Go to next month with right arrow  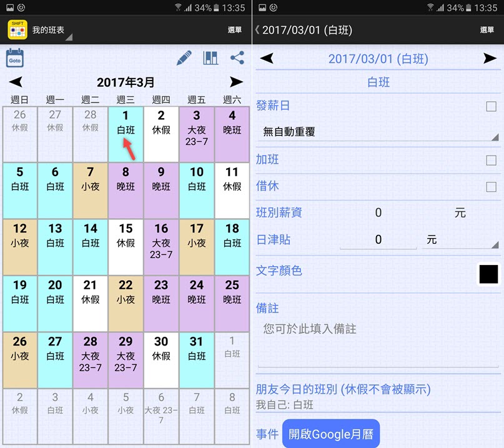click(x=236, y=82)
